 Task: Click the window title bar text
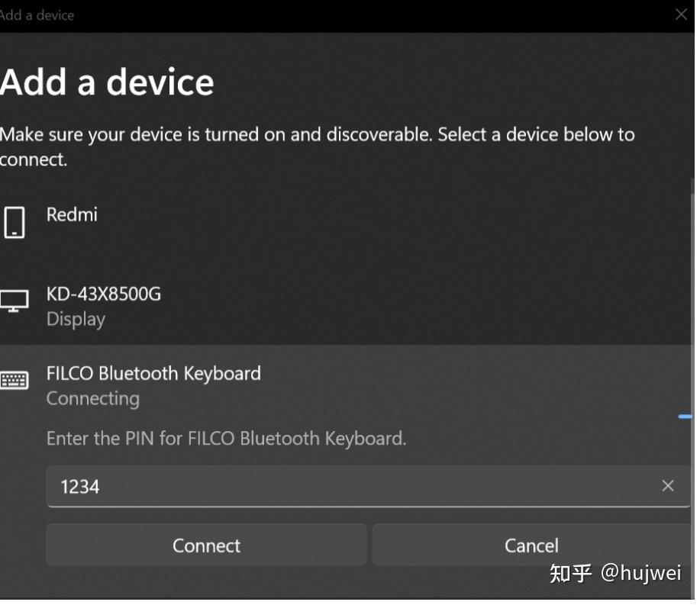37,14
